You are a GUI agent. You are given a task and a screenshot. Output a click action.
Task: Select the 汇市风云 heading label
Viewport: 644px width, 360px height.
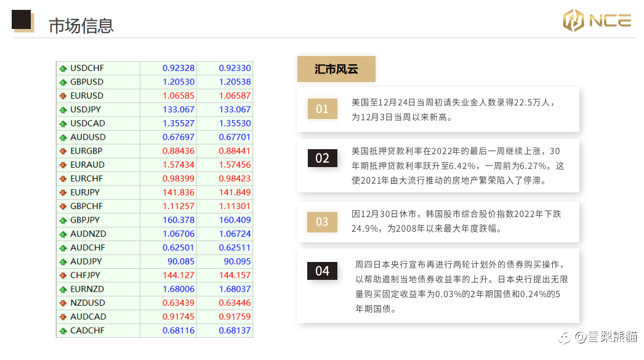(336, 69)
